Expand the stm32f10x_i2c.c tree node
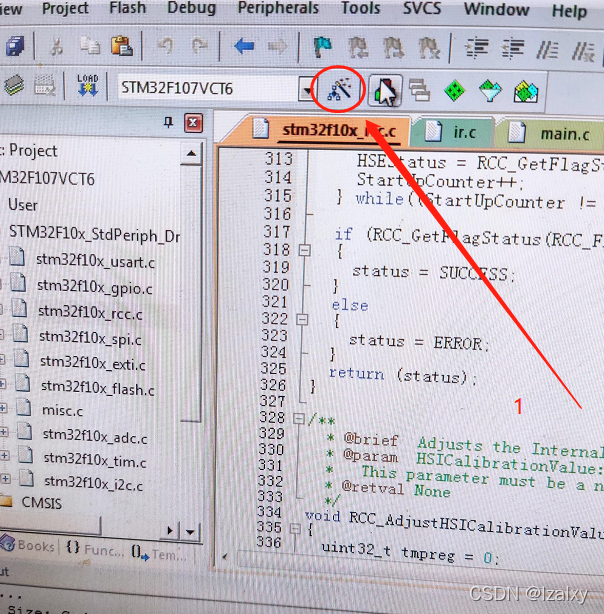The height and width of the screenshot is (614, 604). 5,479
